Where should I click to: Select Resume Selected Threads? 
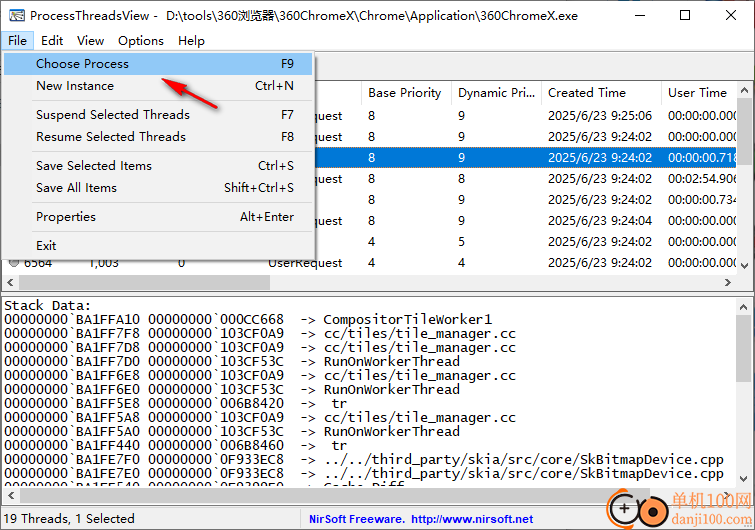coord(158,137)
